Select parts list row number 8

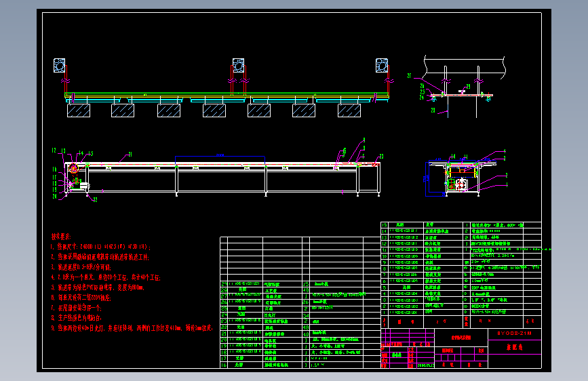click(x=384, y=268)
